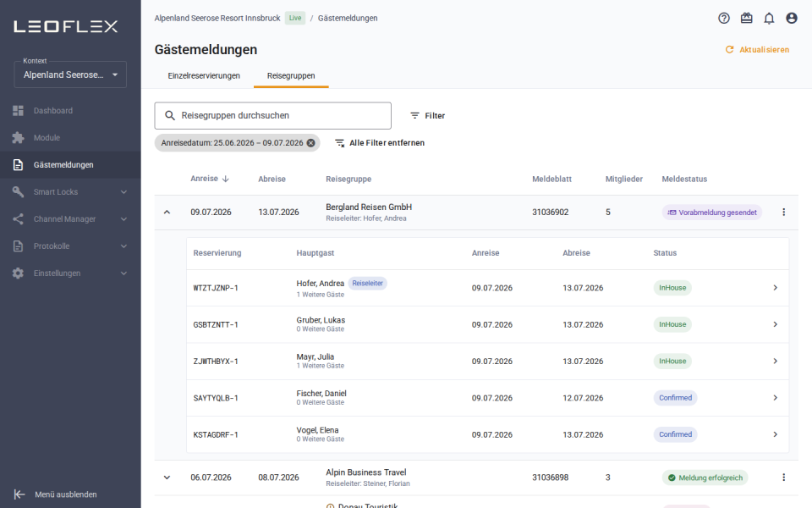Open the notifications bell
This screenshot has height=508, width=812.
(x=769, y=18)
